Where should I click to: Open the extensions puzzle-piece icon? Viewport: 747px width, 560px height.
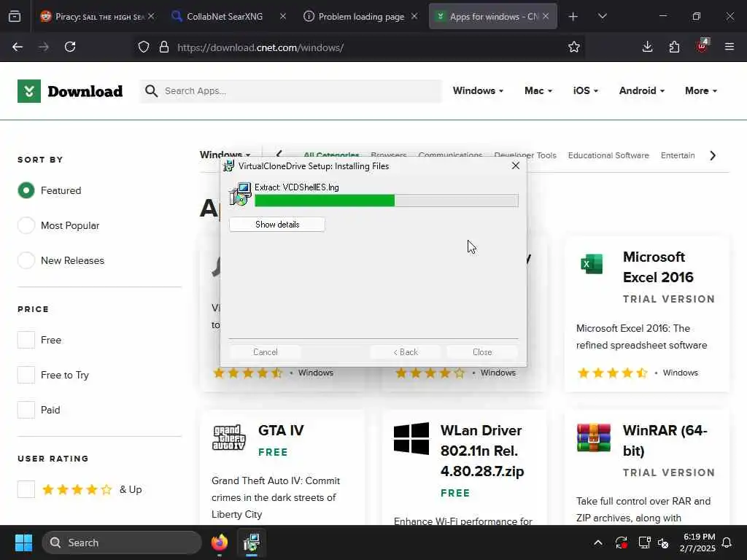pos(674,47)
